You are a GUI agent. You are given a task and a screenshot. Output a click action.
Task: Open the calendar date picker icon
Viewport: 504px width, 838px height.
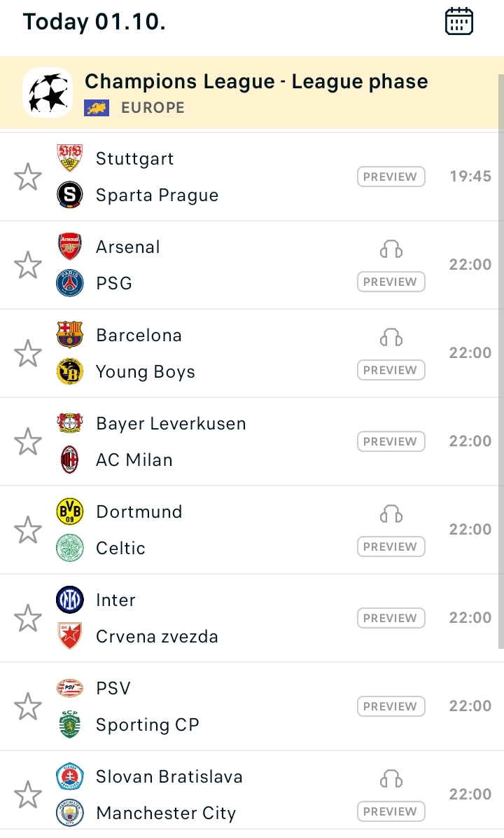point(459,22)
